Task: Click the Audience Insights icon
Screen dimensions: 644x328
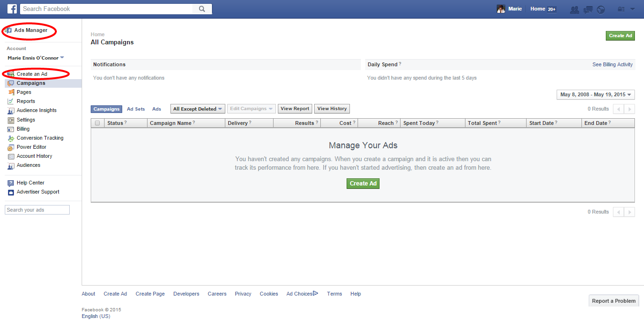Action: (11, 110)
